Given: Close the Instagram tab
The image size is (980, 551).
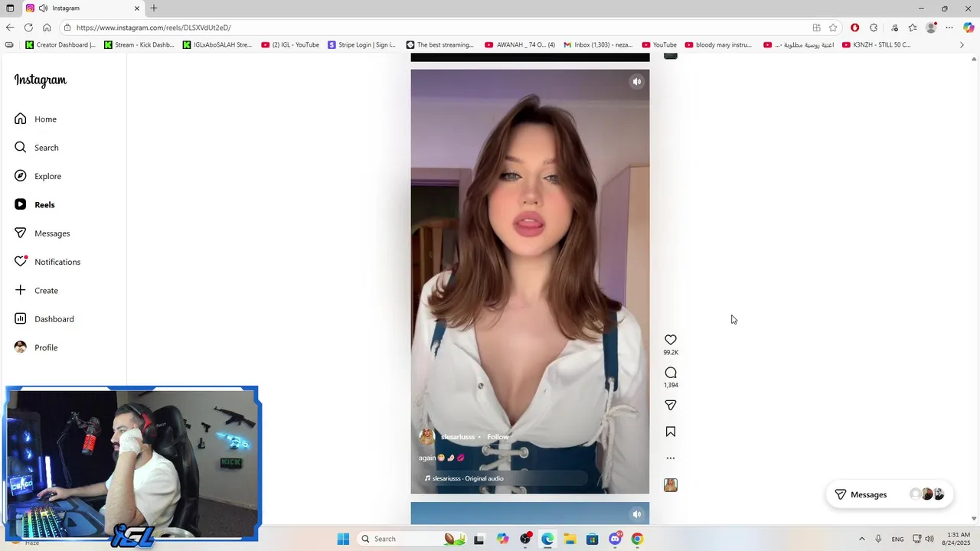Looking at the screenshot, I should click(137, 8).
